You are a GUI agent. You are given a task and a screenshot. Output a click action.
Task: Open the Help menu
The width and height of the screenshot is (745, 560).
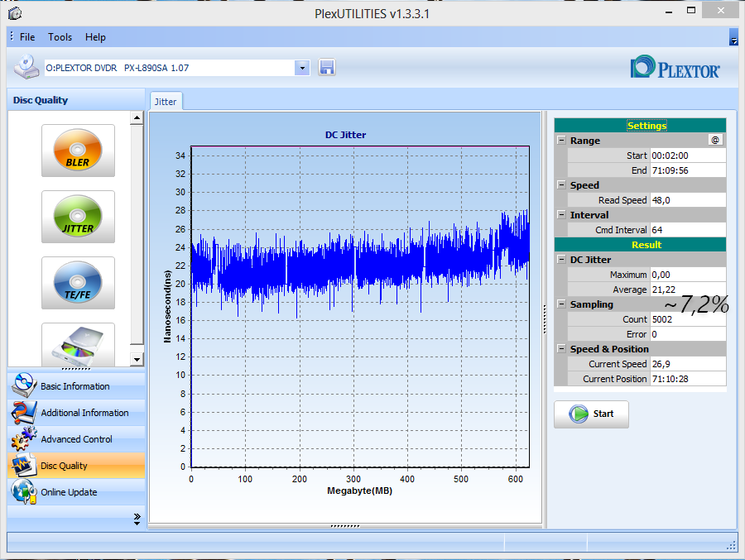pyautogui.click(x=95, y=37)
